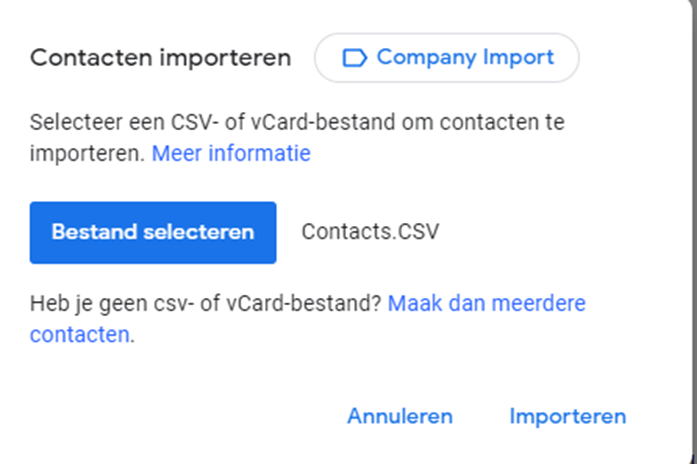This screenshot has width=697, height=464.
Task: Open the Company Import label chip
Action: point(447,58)
